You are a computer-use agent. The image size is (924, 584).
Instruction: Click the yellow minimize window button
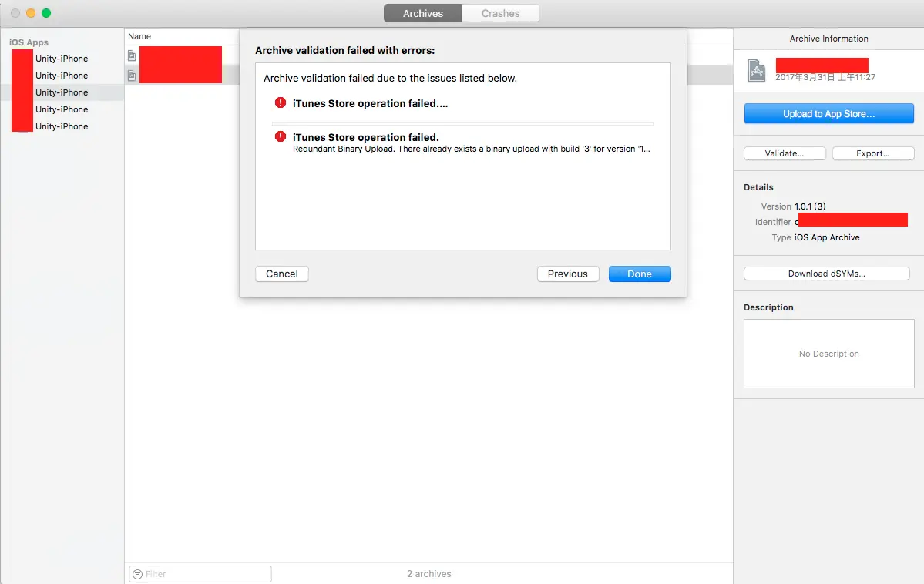point(31,13)
